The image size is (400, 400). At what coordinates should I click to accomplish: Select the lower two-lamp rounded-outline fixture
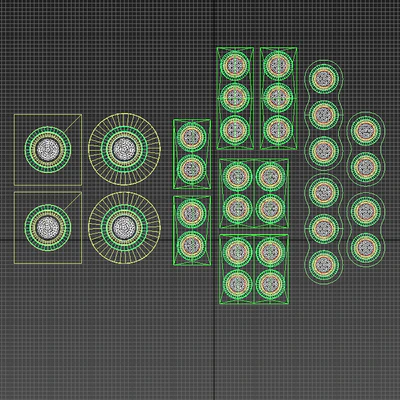(366, 230)
